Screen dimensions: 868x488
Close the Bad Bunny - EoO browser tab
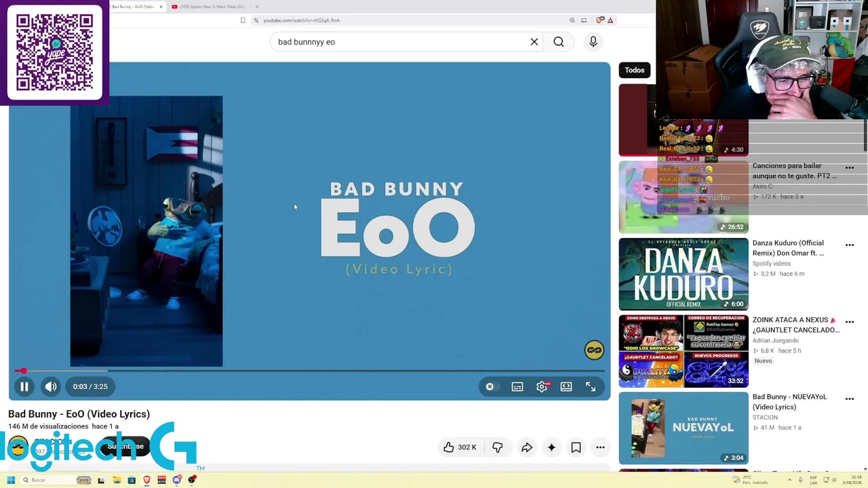161,7
